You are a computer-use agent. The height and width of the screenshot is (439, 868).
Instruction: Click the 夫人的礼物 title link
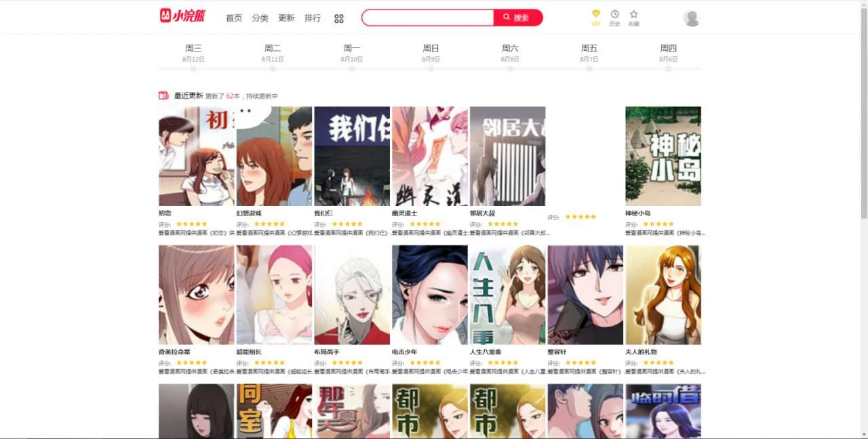click(641, 352)
